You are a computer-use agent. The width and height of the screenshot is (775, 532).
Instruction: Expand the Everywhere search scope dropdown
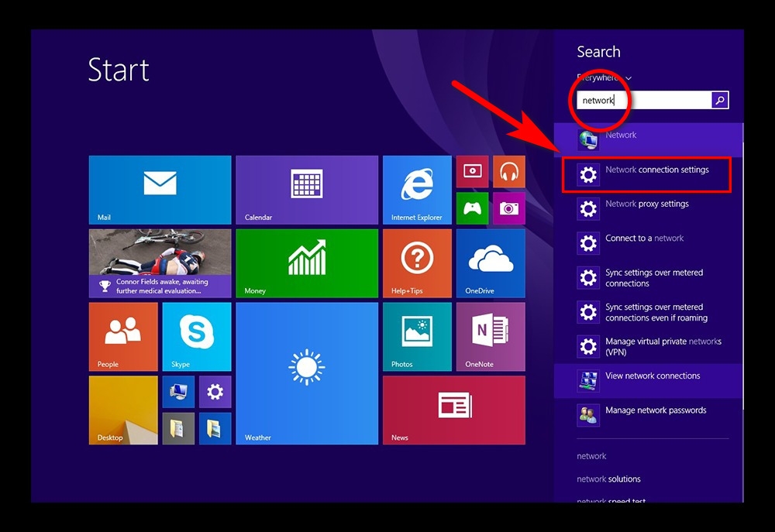coord(604,77)
